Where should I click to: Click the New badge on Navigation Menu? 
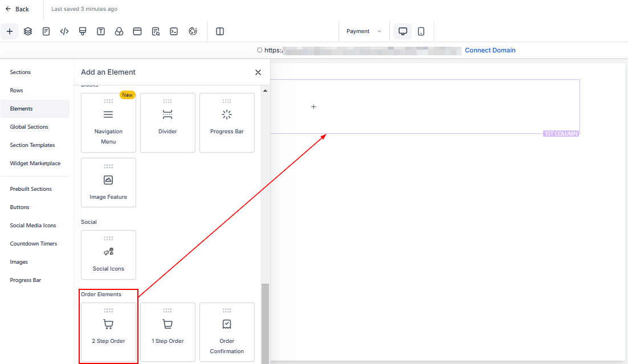click(127, 95)
